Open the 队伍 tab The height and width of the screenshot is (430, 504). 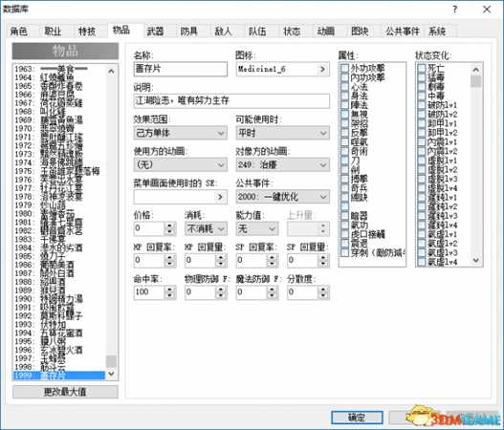(x=257, y=32)
